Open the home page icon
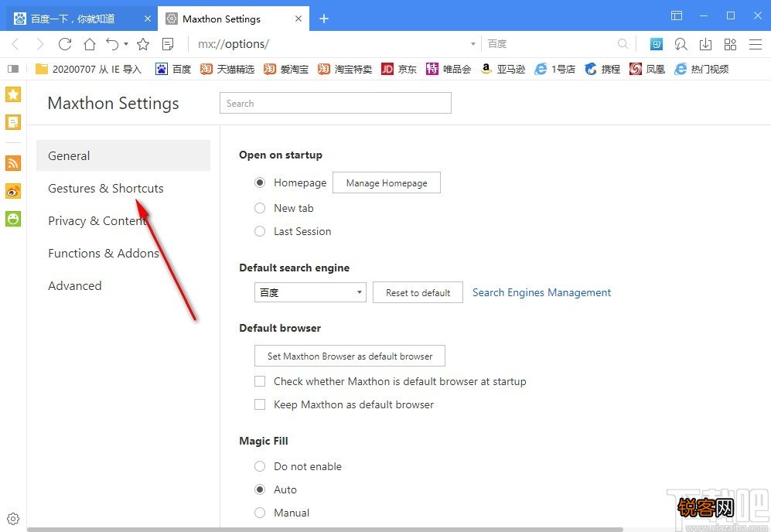This screenshot has height=532, width=771. 90,44
